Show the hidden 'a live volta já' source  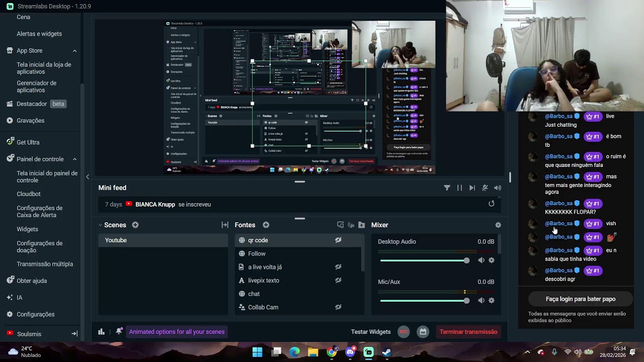(x=338, y=267)
